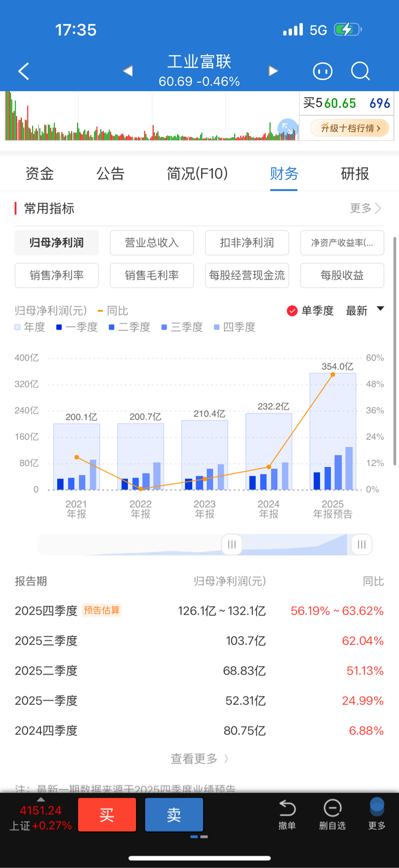Open the 2025三季度 103.7亿 row

199,641
